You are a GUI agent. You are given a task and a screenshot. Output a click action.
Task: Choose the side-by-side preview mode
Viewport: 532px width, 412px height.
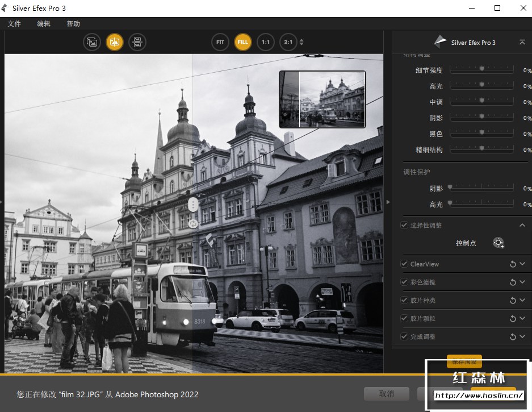[x=137, y=42]
